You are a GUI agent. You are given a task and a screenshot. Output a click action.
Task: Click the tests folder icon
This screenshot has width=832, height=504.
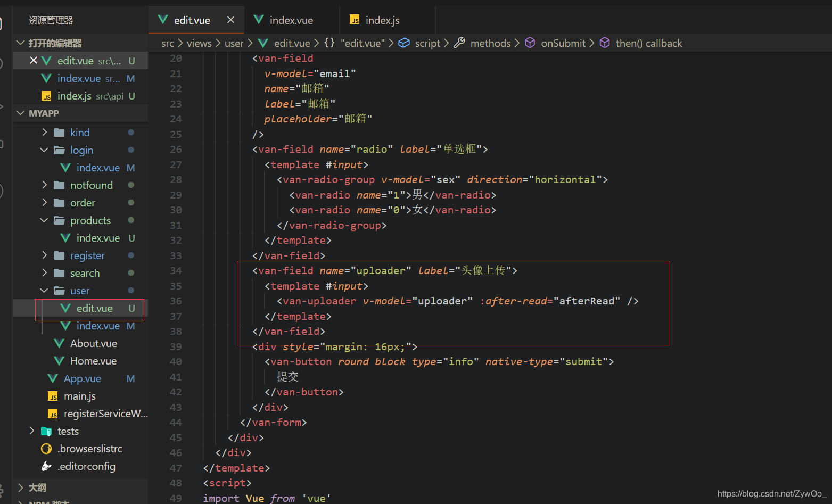47,431
